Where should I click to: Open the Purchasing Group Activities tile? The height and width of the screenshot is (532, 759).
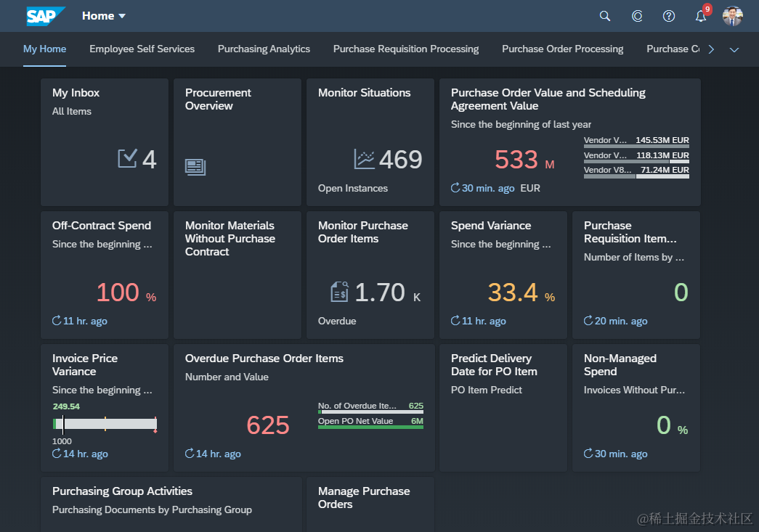171,504
